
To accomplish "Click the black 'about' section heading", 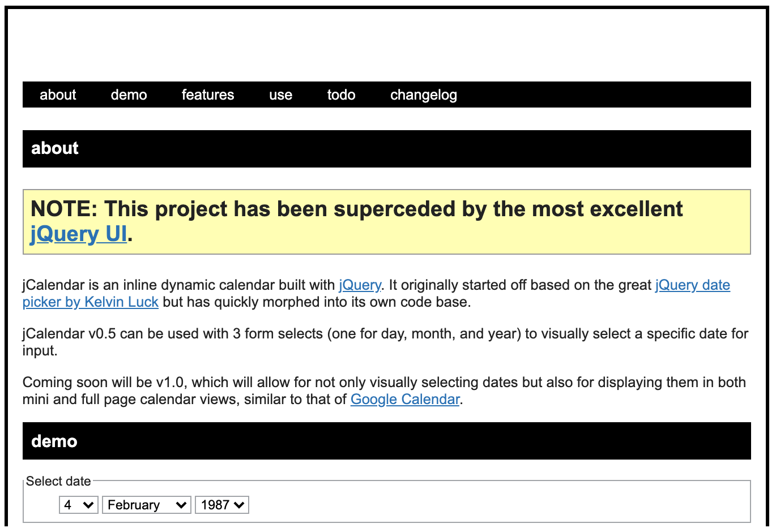I will click(387, 149).
